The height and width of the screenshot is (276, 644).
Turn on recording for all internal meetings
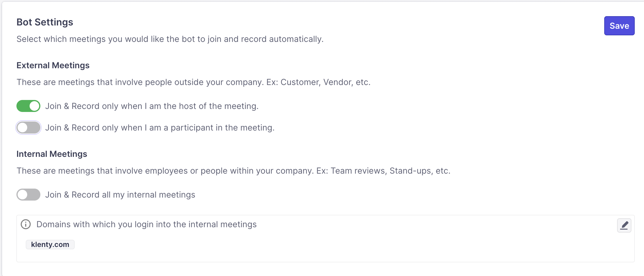pyautogui.click(x=28, y=195)
